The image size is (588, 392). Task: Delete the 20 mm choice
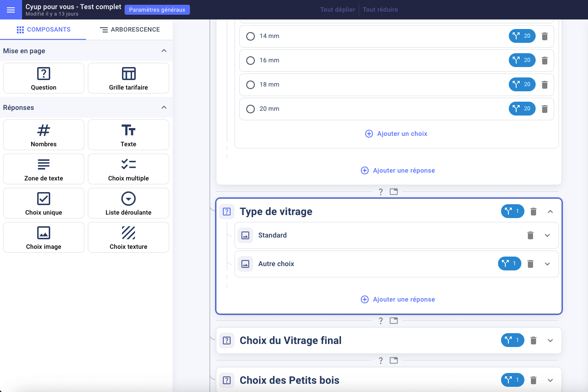point(545,109)
